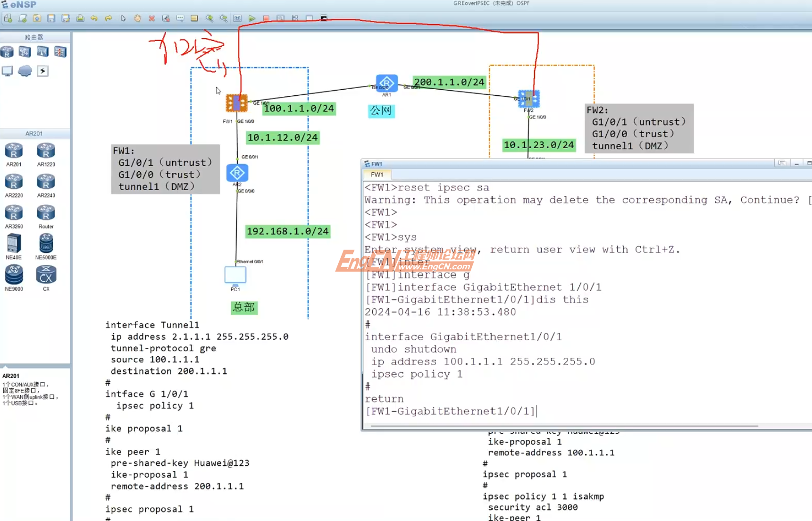812x521 pixels.
Task: Click the Save topology floppy icon
Action: point(51,18)
